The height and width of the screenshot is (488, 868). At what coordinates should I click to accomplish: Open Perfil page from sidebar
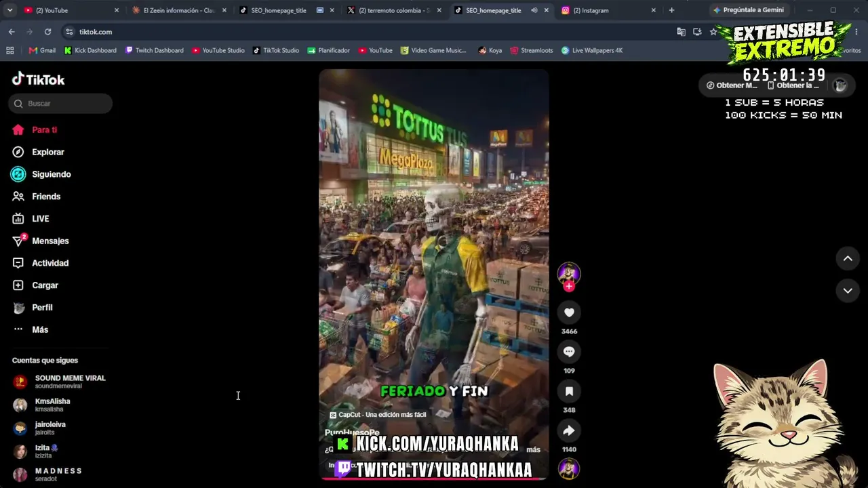[x=33, y=308]
